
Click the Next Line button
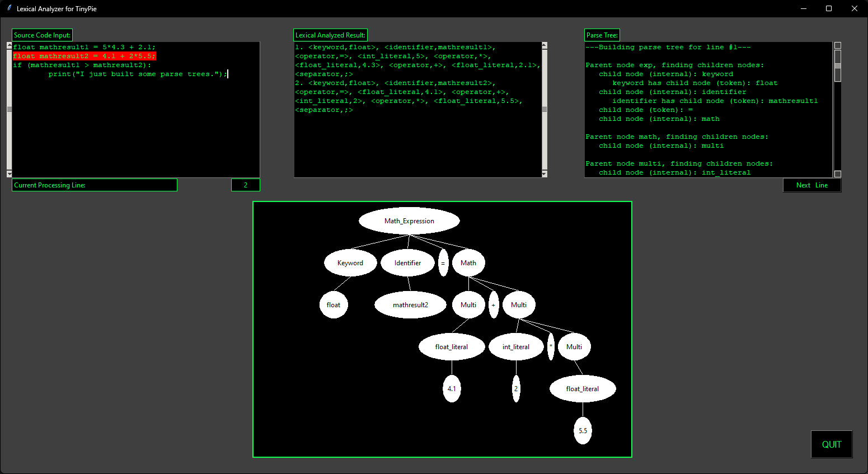(811, 185)
